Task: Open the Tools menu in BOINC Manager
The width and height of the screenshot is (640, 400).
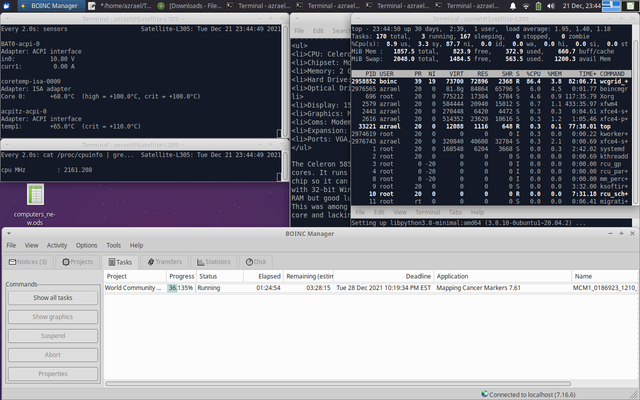Action: coord(113,245)
